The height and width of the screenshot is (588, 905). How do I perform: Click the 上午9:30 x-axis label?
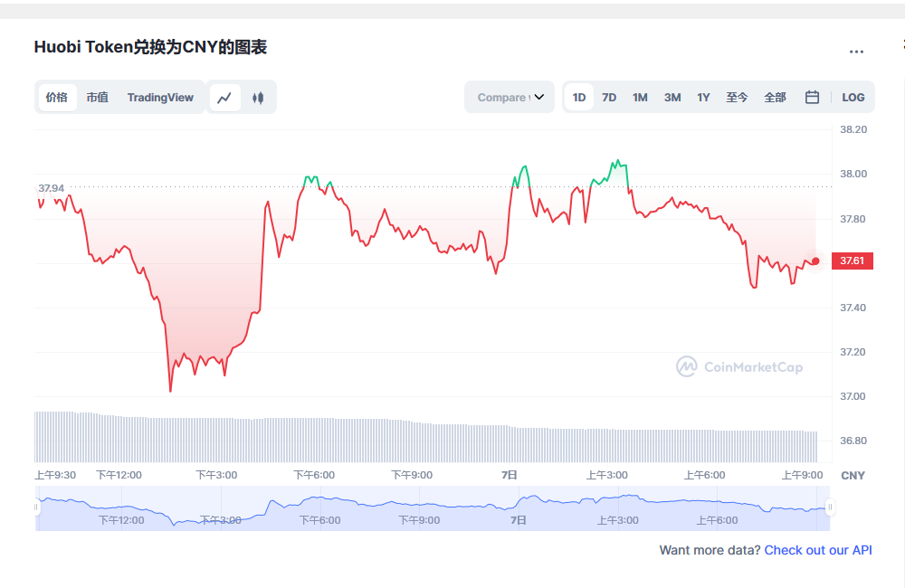[55, 475]
